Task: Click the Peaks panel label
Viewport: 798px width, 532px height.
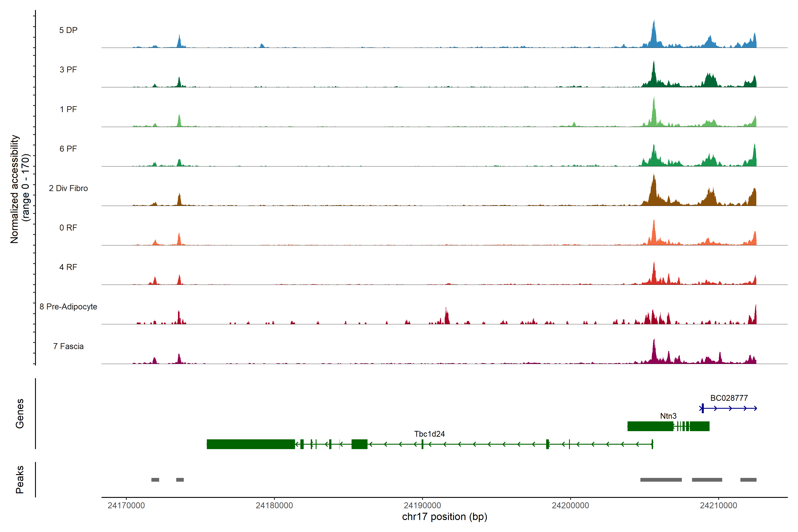Action: pos(20,479)
